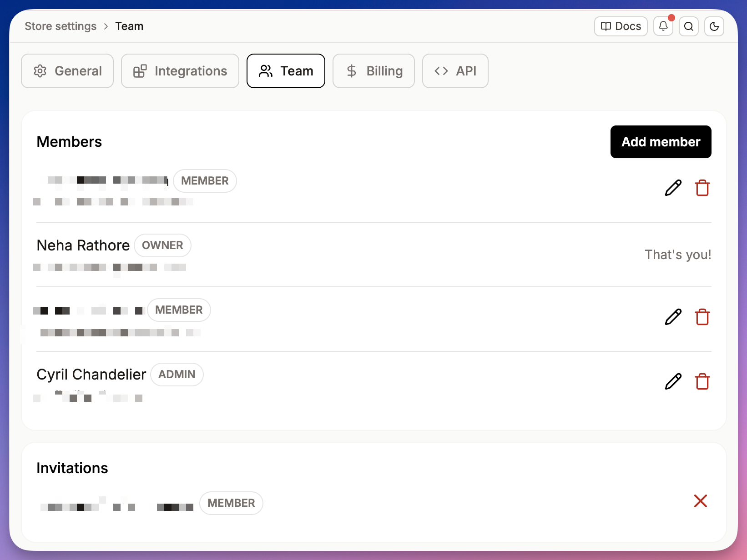Go to Store settings breadcrumb

tap(61, 26)
